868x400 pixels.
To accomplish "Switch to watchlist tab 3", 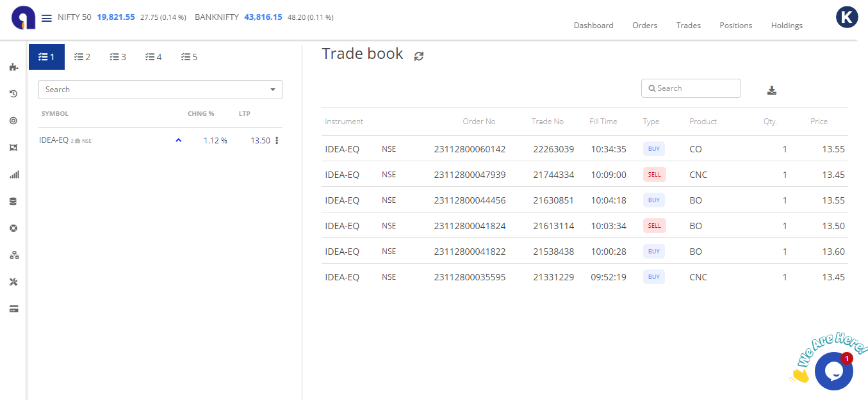I will pos(117,57).
